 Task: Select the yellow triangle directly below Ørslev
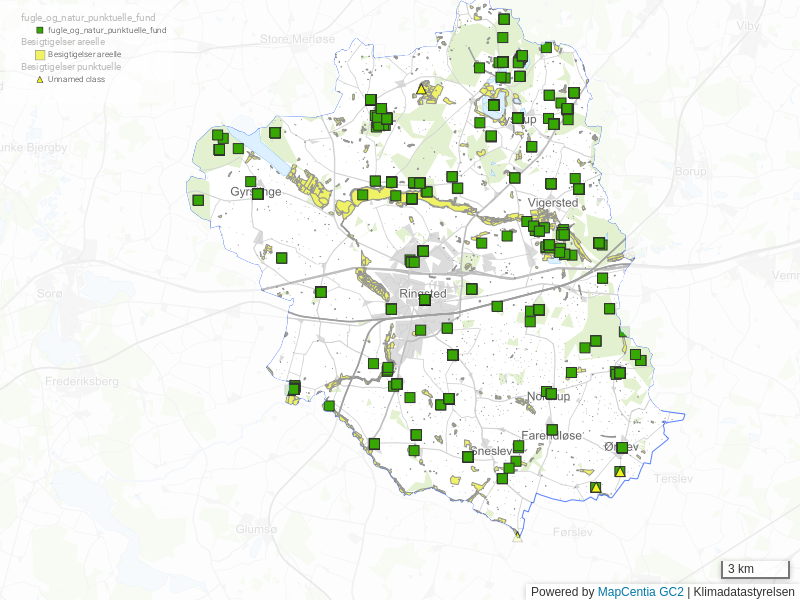point(620,472)
